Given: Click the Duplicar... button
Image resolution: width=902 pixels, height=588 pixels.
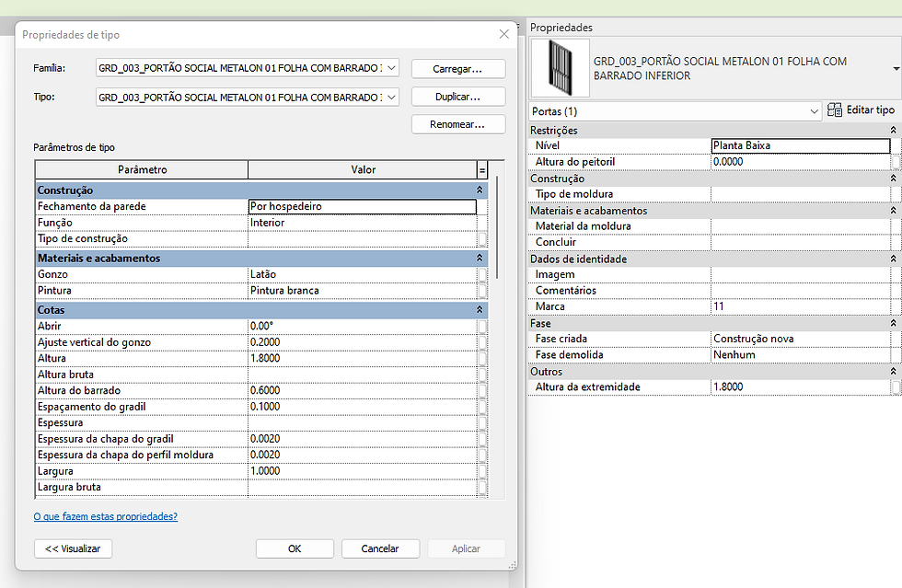Looking at the screenshot, I should point(458,97).
